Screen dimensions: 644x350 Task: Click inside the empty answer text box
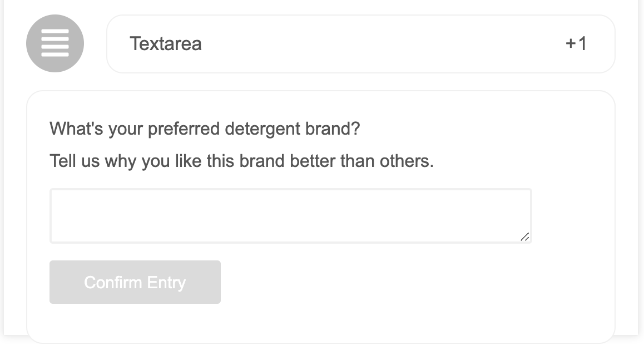(x=290, y=215)
